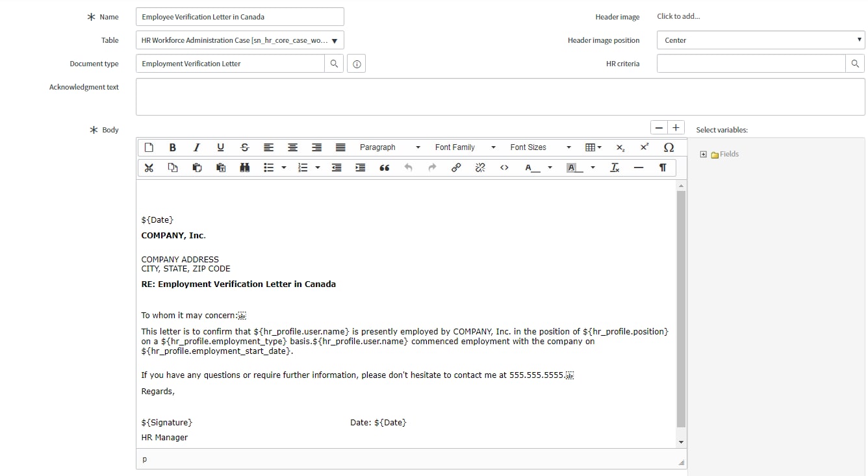Image resolution: width=868 pixels, height=476 pixels.
Task: Toggle show invisible characters pilcrow
Action: point(663,168)
